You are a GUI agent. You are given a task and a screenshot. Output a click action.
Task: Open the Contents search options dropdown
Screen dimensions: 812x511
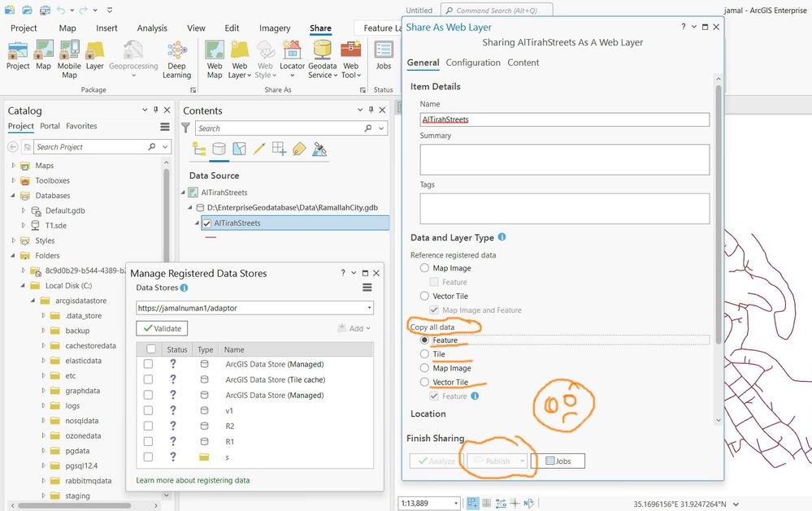[x=382, y=128]
